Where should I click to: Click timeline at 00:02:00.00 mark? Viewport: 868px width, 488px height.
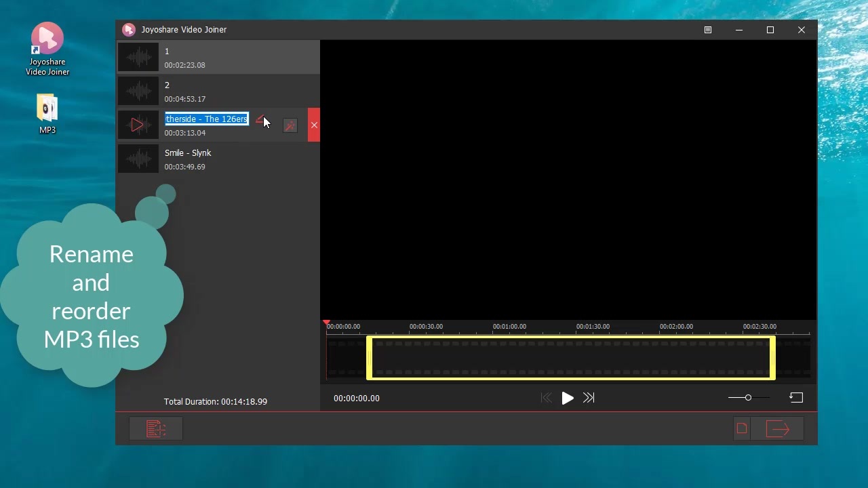(676, 327)
